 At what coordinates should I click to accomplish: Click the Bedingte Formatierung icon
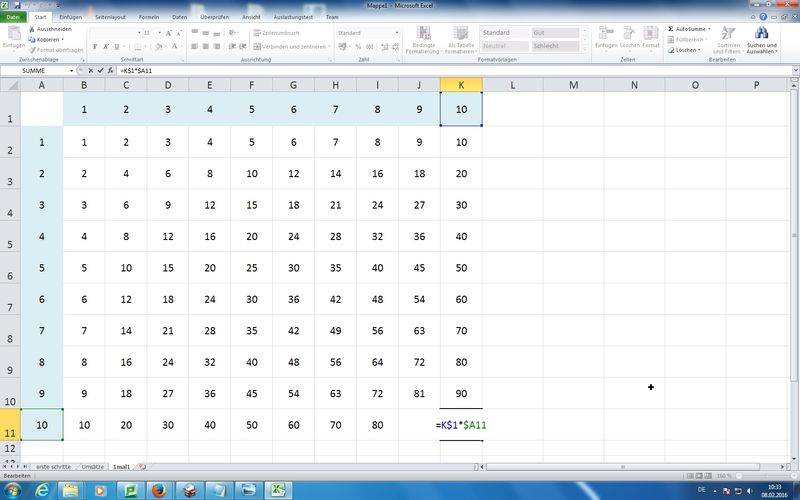pos(423,34)
